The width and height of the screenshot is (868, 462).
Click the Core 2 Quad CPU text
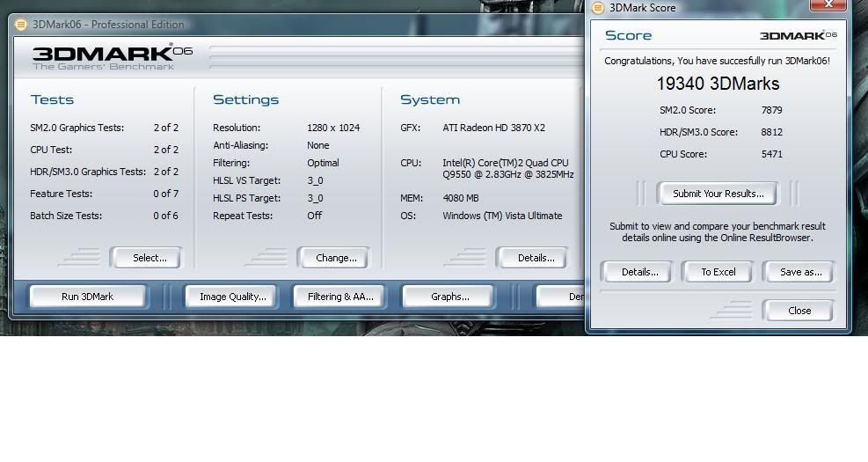pos(508,168)
